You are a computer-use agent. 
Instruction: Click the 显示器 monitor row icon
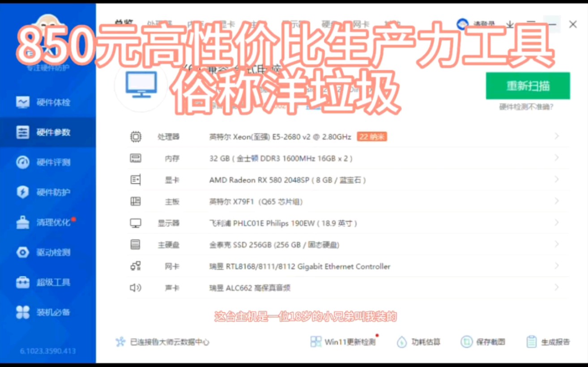(x=136, y=223)
